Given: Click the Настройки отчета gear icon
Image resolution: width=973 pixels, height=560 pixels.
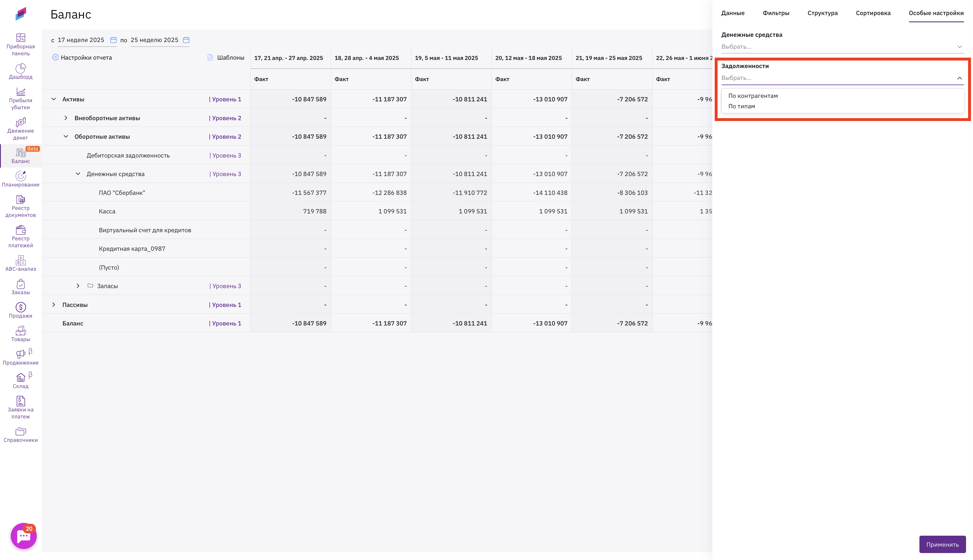Looking at the screenshot, I should click(x=55, y=57).
